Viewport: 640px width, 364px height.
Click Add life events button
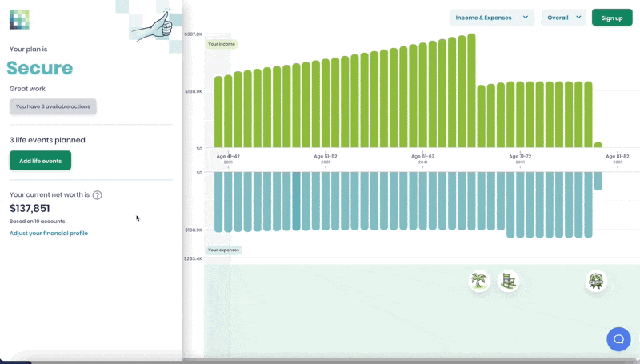tap(41, 161)
